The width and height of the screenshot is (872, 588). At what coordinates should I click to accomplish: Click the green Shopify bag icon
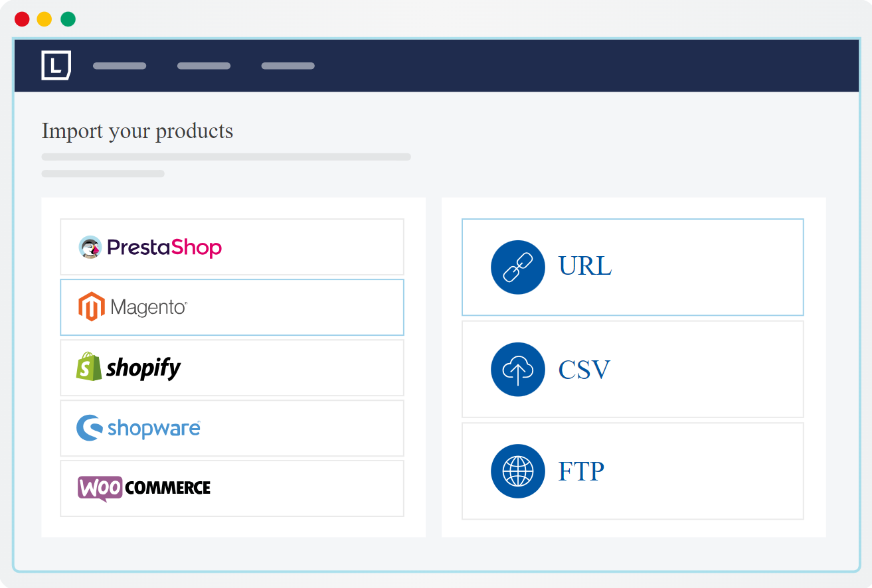88,366
